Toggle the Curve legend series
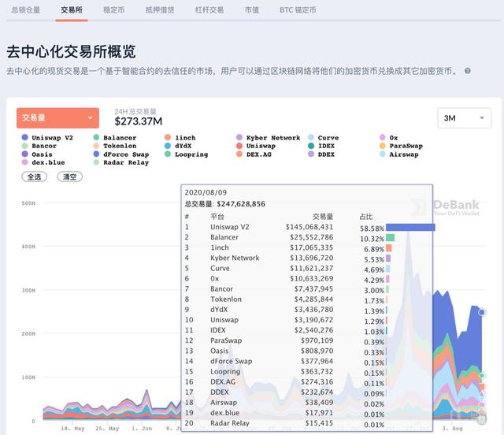 (324, 138)
